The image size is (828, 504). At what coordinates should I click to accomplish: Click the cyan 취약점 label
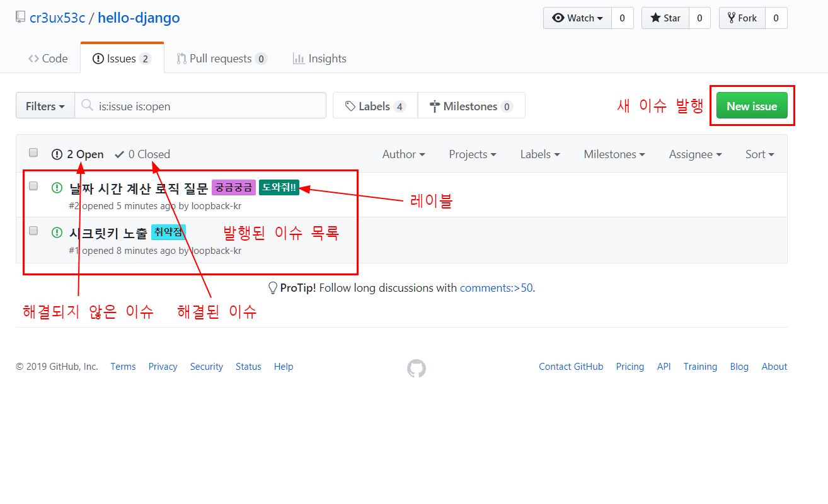tap(168, 232)
